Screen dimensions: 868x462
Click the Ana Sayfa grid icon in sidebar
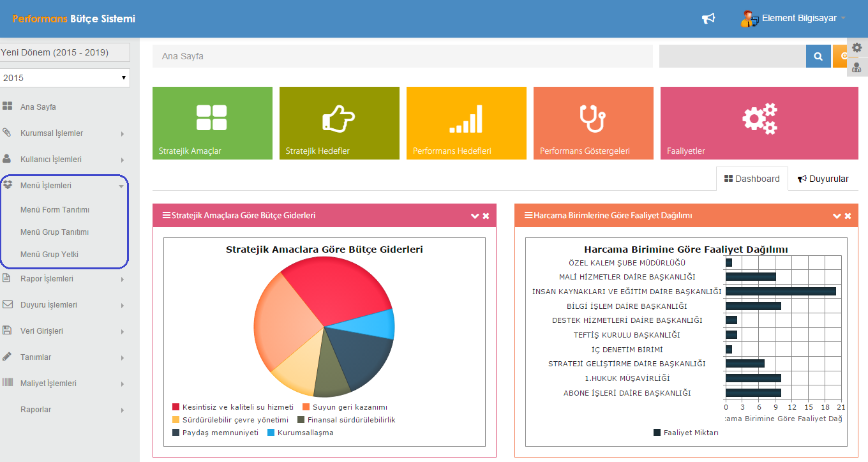[x=8, y=107]
